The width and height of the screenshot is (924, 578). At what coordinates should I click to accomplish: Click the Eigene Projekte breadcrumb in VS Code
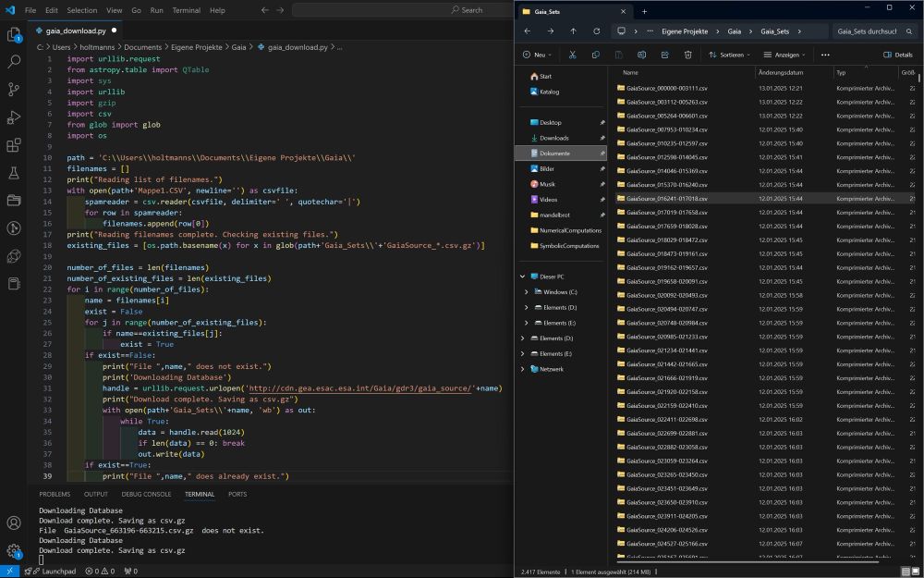[x=197, y=47]
